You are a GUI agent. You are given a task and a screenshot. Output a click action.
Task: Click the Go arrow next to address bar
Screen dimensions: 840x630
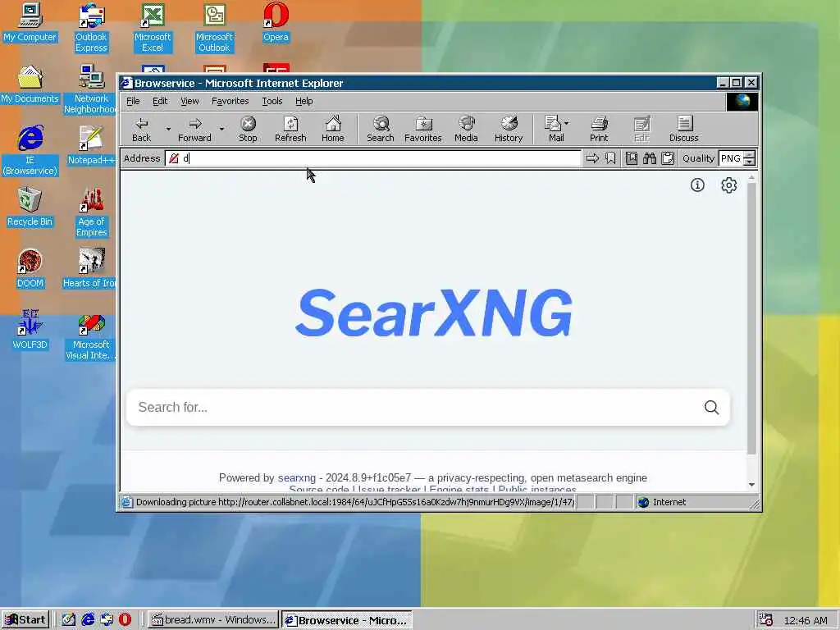[592, 158]
